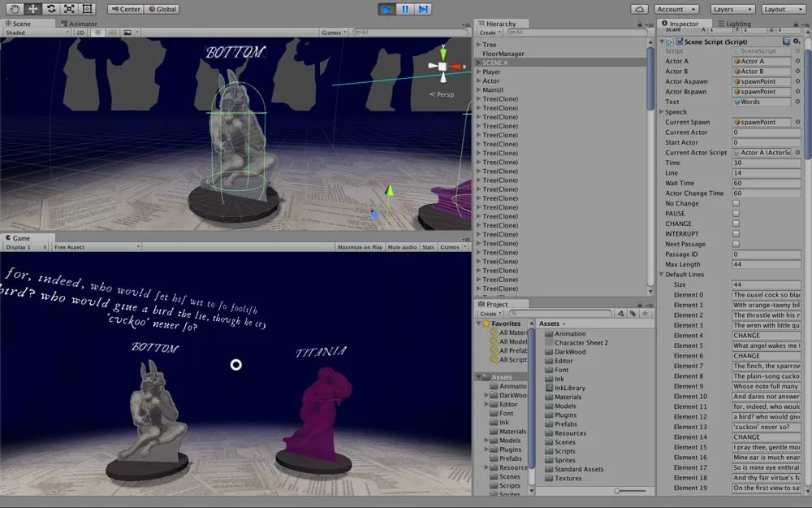Click the orientation gizmo in Scene view
The image size is (812, 508).
(x=443, y=66)
